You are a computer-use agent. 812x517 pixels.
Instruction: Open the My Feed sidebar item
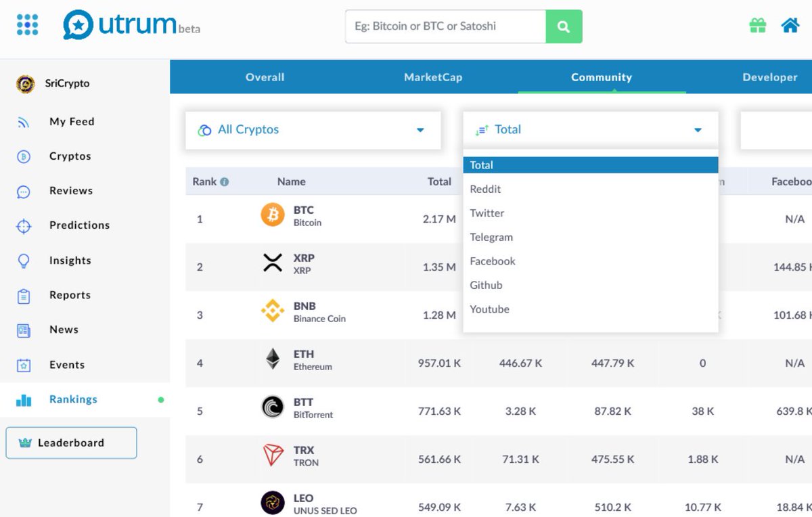coord(72,121)
